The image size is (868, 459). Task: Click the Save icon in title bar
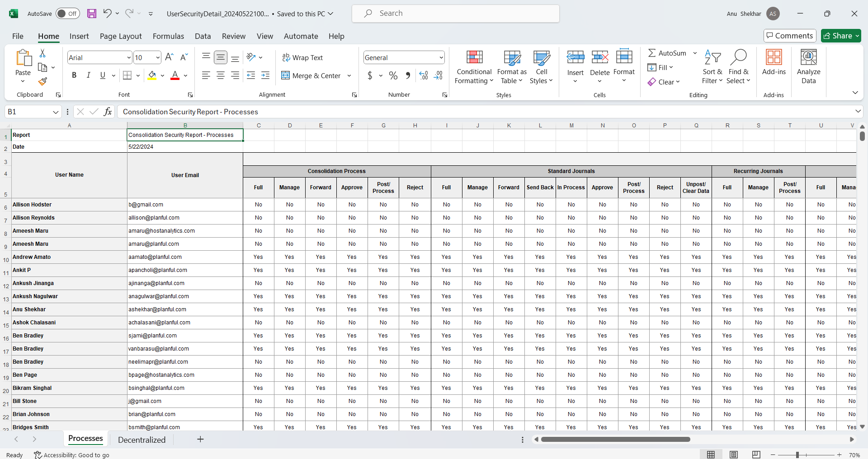pos(92,14)
